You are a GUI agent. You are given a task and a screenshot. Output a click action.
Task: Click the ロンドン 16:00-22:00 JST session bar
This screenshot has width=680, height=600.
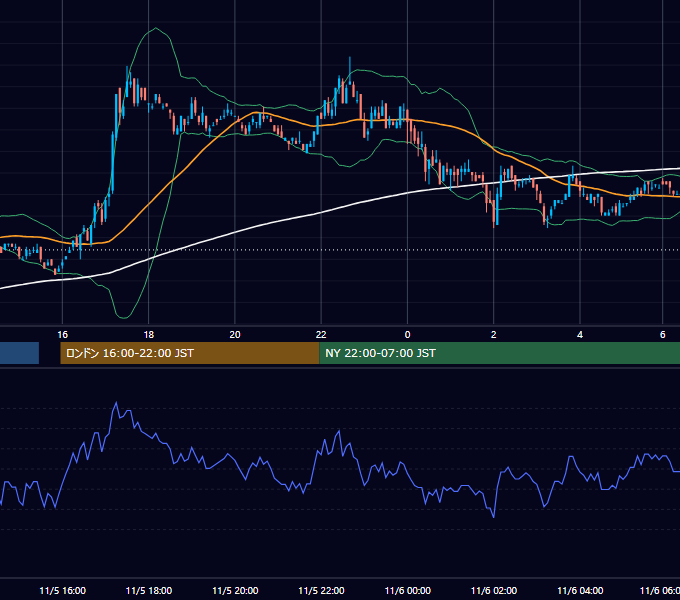point(190,353)
